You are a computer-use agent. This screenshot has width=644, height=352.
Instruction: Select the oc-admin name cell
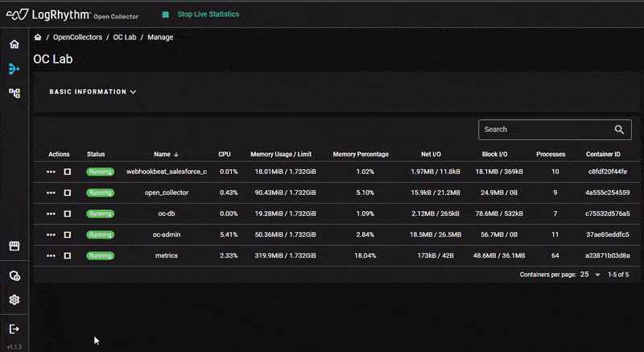pos(167,234)
